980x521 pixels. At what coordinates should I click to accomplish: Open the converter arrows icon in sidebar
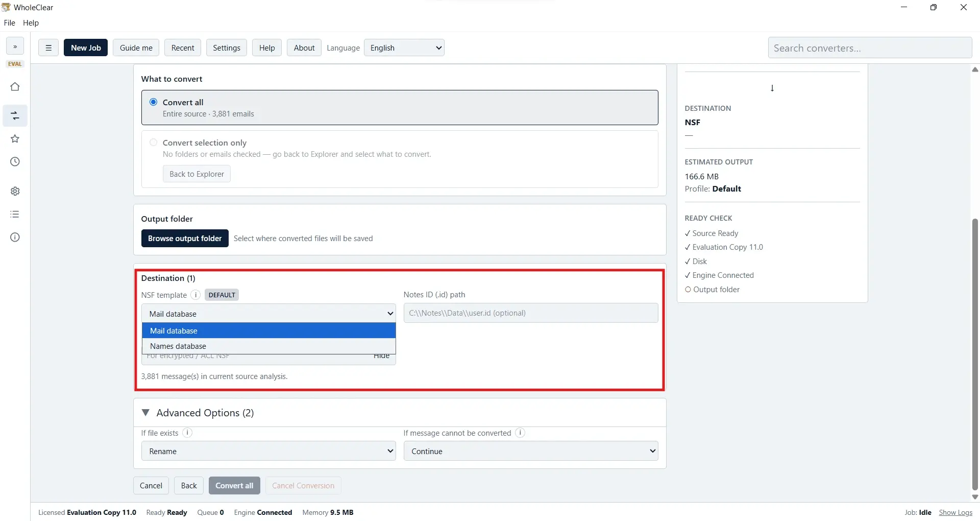15,116
